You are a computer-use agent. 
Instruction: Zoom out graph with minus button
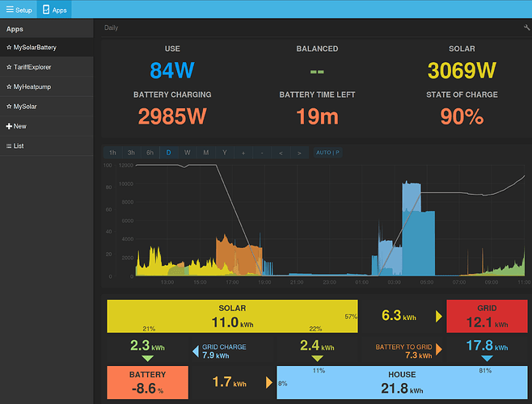click(262, 153)
